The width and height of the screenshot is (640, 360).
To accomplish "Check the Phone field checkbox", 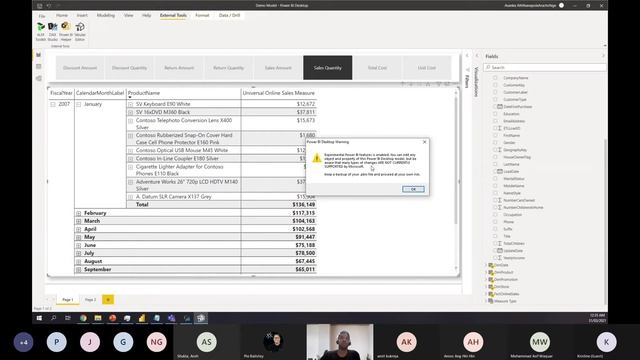I will click(495, 222).
